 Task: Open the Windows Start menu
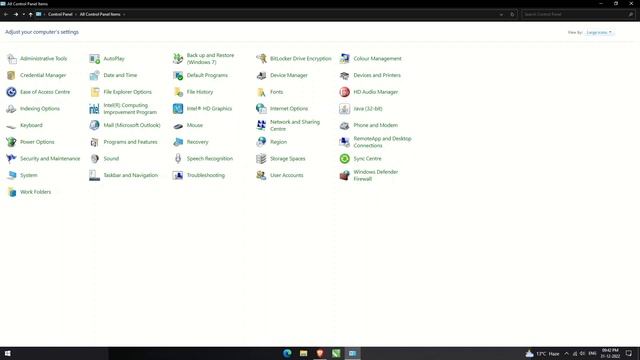pyautogui.click(x=7, y=353)
